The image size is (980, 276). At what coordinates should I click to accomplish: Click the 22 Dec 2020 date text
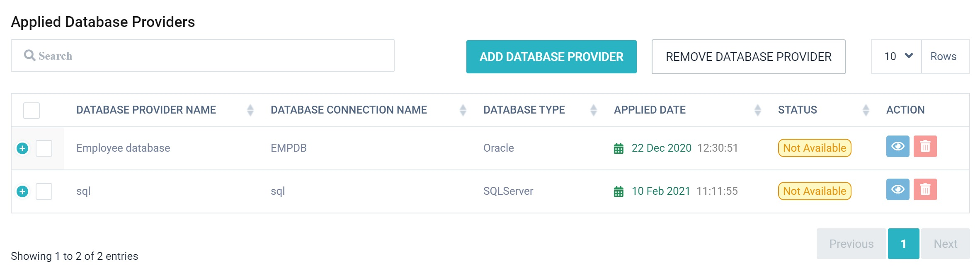click(x=661, y=148)
